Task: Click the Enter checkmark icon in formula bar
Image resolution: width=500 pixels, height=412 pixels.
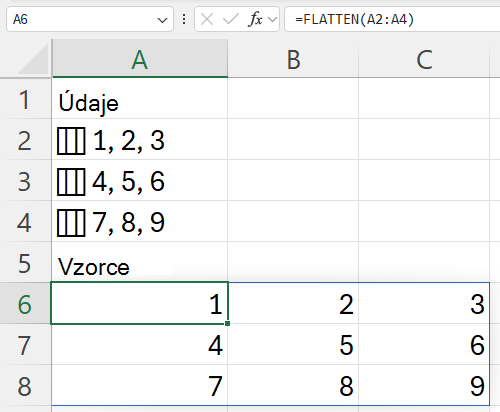Action: [x=230, y=19]
